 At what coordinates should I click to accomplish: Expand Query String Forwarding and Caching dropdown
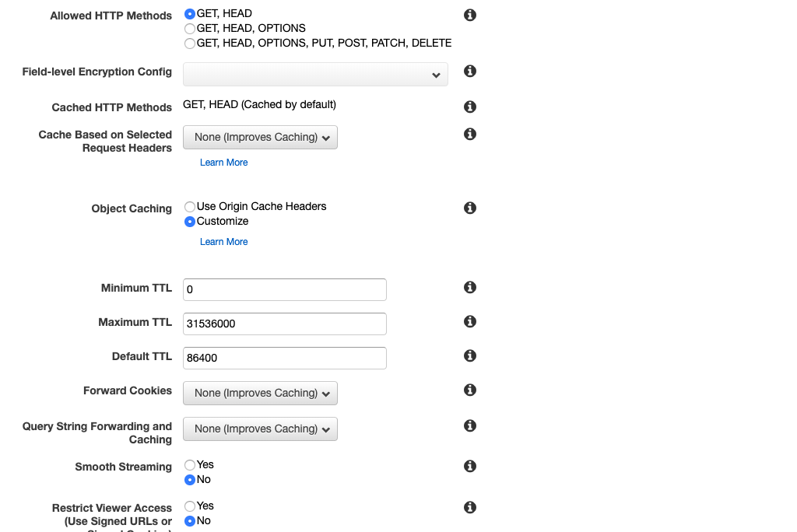tap(260, 429)
